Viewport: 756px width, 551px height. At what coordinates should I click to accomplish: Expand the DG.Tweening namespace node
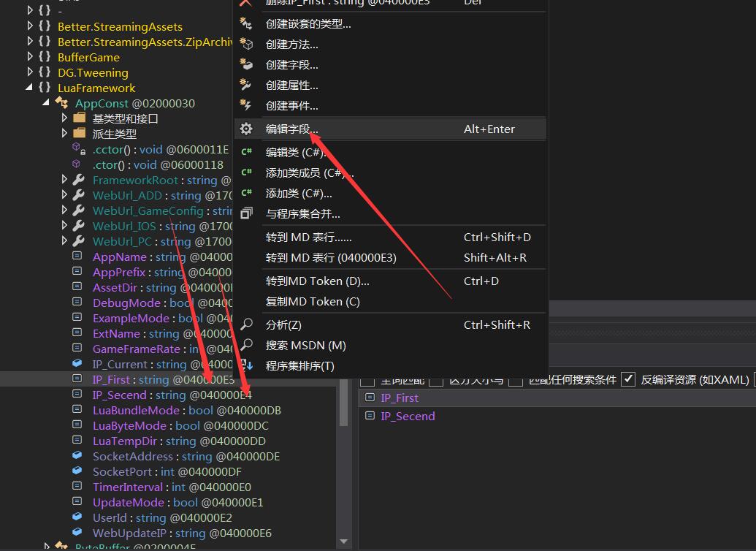(30, 72)
